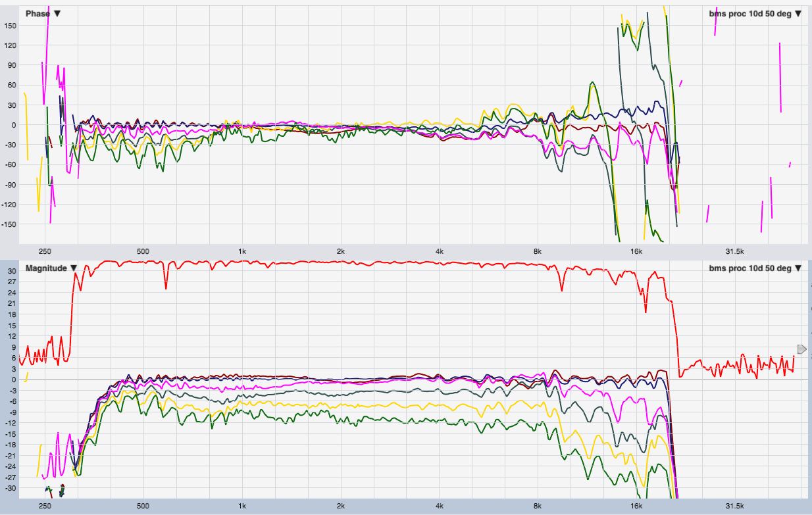Click the 31.5k label under the Magnitude plot
Viewport: 812px width, 515px height.
[x=734, y=506]
